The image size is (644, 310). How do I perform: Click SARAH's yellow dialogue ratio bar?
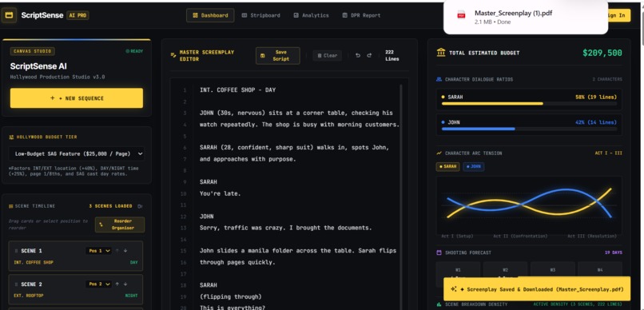pos(492,104)
